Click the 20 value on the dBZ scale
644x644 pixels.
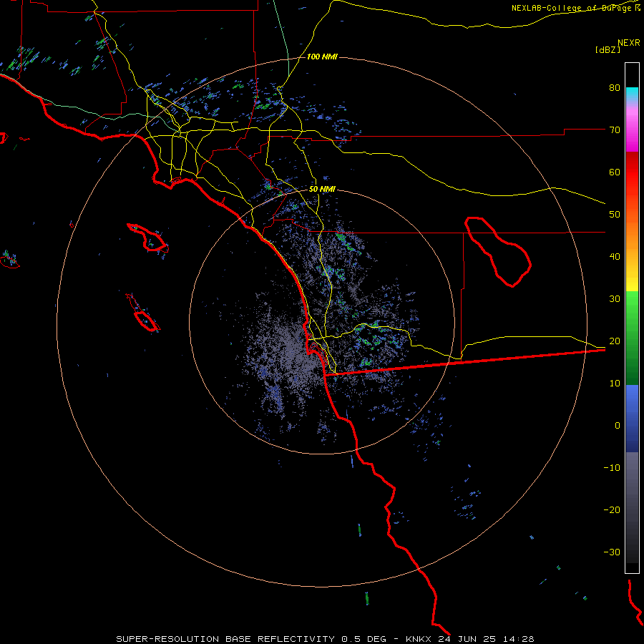615,341
